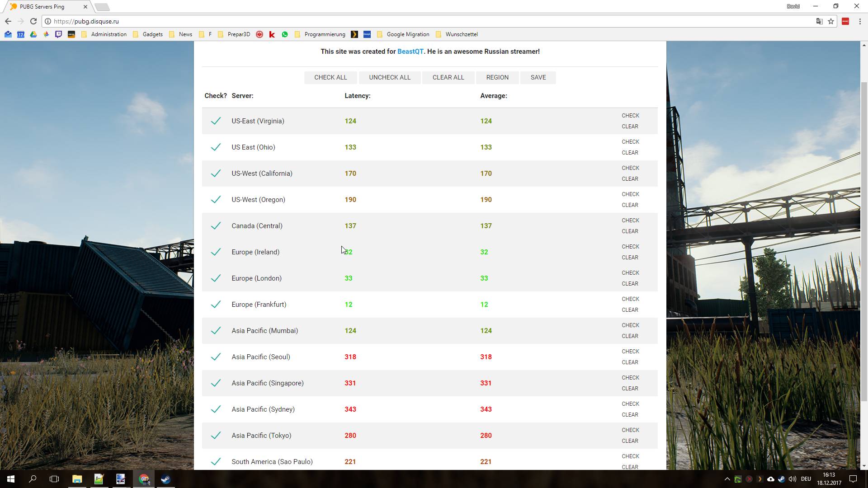The image size is (868, 488).
Task: Open the Twitch bookmark icon
Action: (59, 34)
